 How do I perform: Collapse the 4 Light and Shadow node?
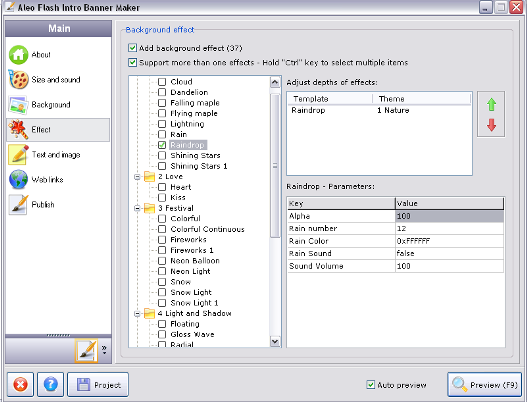[x=137, y=314]
